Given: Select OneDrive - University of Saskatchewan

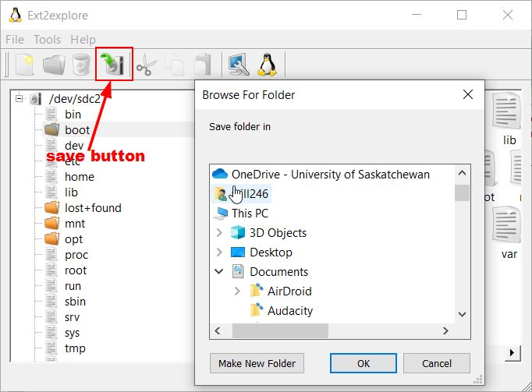Looking at the screenshot, I should (x=331, y=175).
